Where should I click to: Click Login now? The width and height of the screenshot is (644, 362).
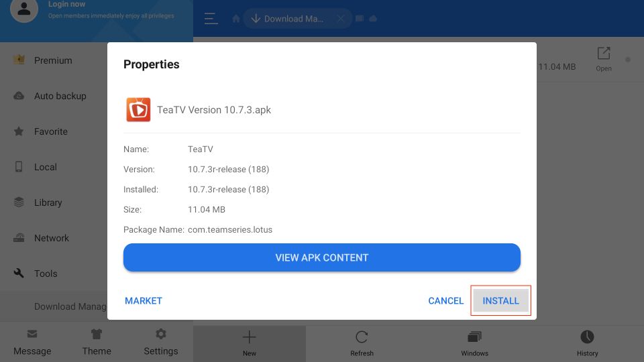[67, 4]
